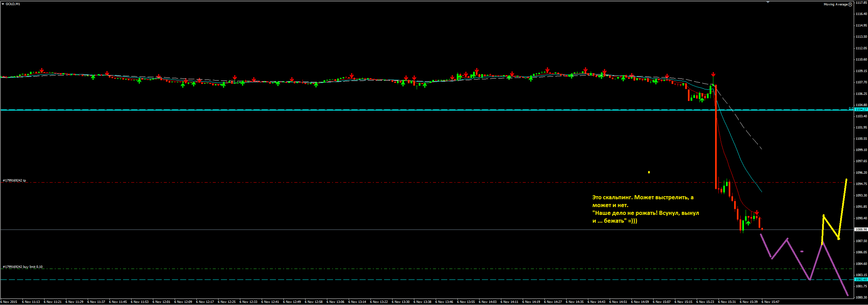Click the 6 Nov 13:30 time label

(401, 302)
